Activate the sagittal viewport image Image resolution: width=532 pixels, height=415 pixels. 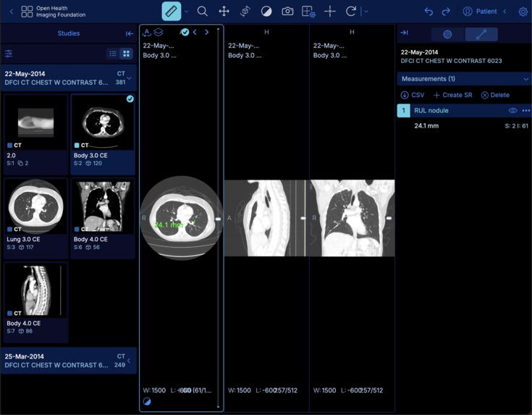[266, 218]
